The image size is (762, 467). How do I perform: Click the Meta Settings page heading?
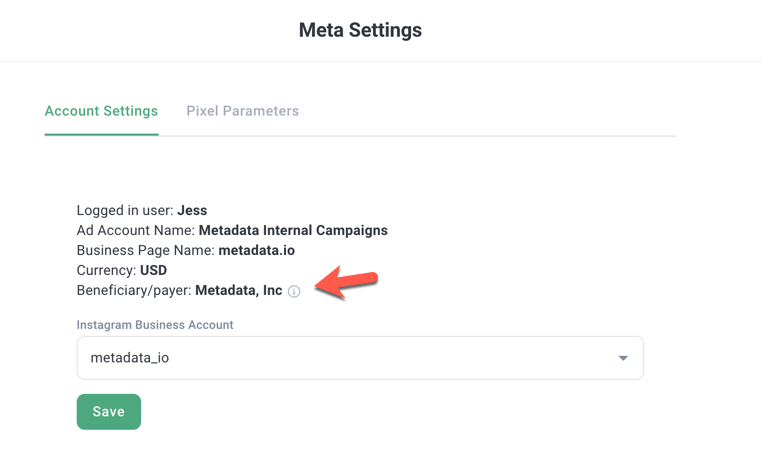[360, 31]
